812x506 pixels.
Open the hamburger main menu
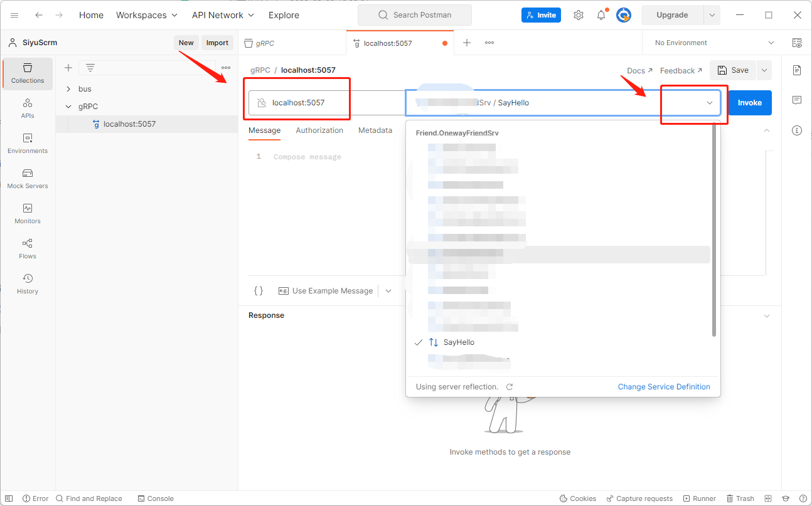click(15, 15)
